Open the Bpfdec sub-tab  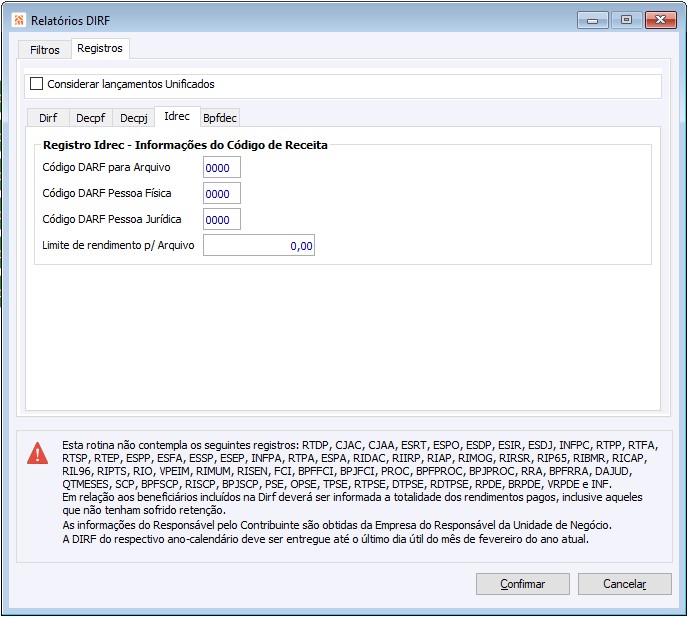(220, 118)
